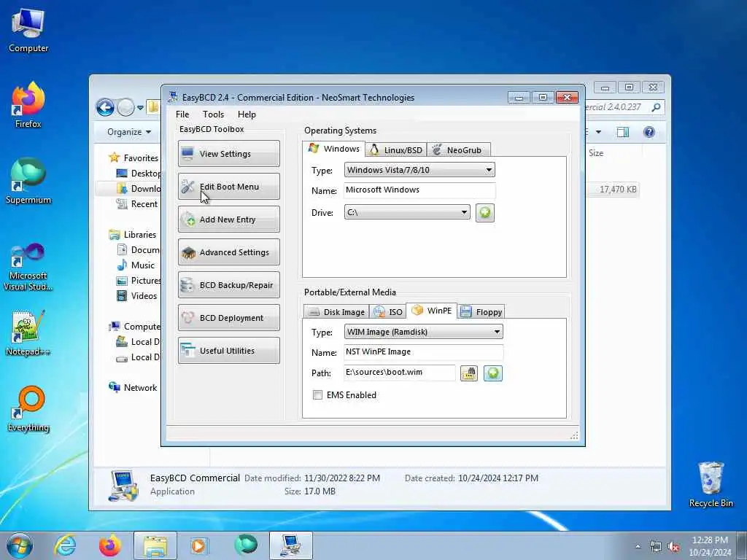
Task: Switch to the ISO tab
Action: [388, 312]
